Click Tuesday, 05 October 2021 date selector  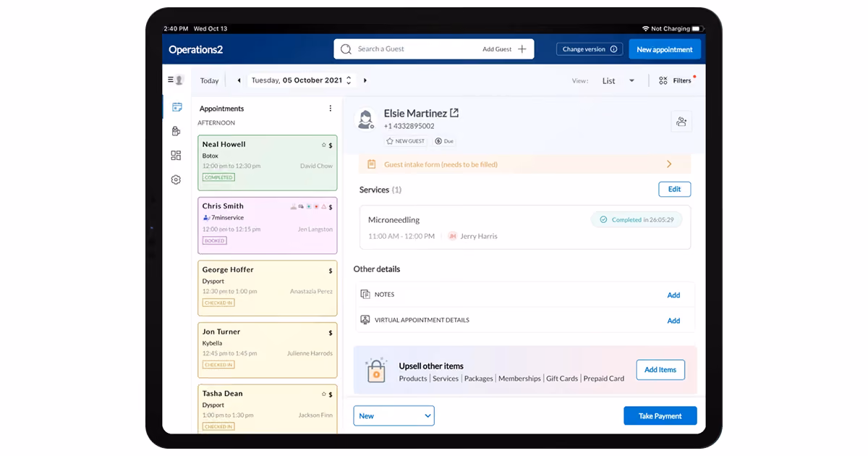point(302,80)
